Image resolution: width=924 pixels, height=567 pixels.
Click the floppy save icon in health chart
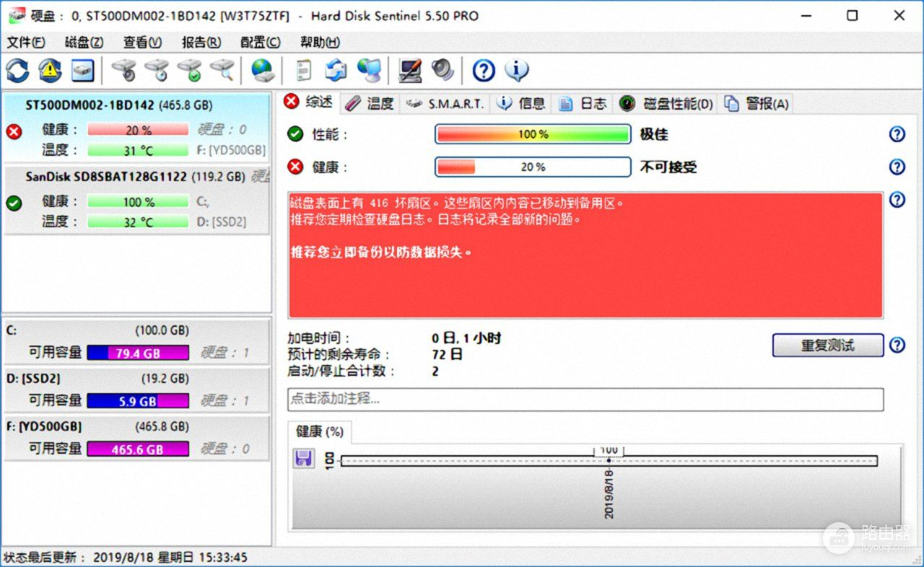pos(304,458)
